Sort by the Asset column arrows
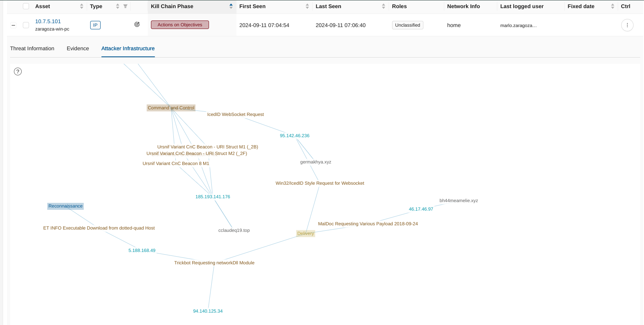This screenshot has width=644, height=325. (x=82, y=6)
